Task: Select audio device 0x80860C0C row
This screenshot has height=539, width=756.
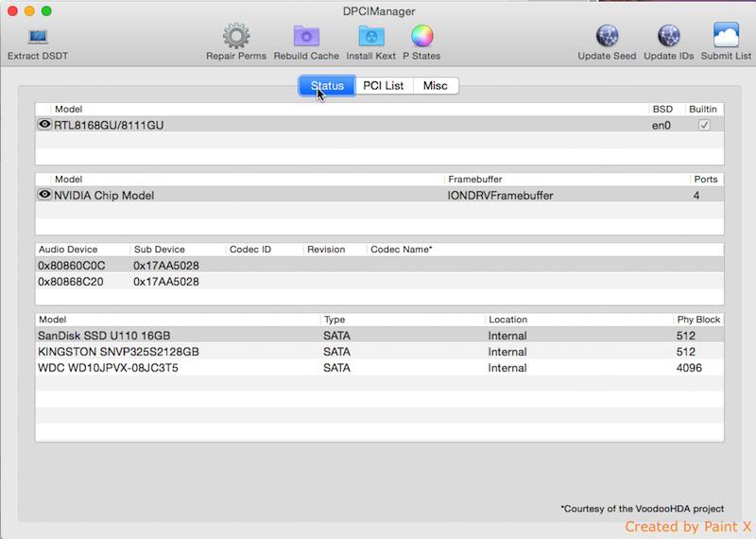Action: click(189, 266)
